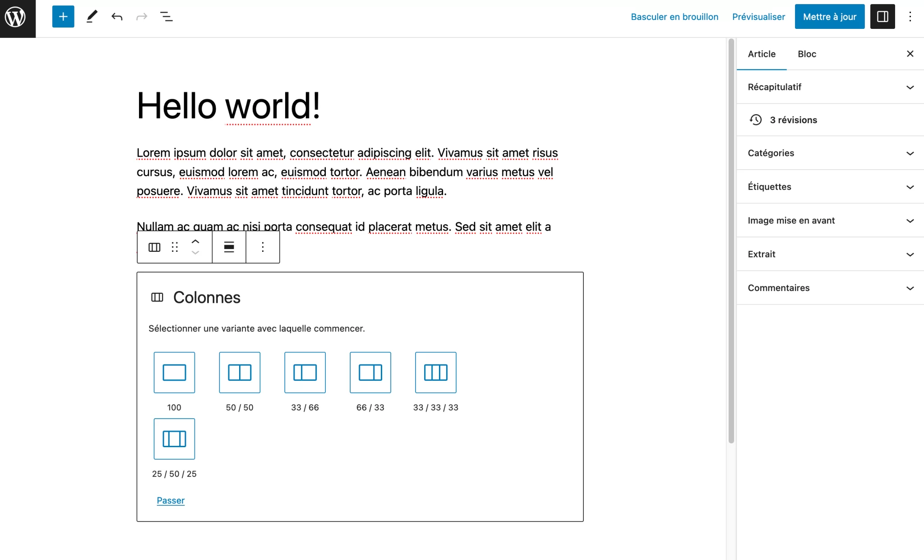The width and height of the screenshot is (924, 560).
Task: Click the block drag handle icon
Action: [x=175, y=247]
